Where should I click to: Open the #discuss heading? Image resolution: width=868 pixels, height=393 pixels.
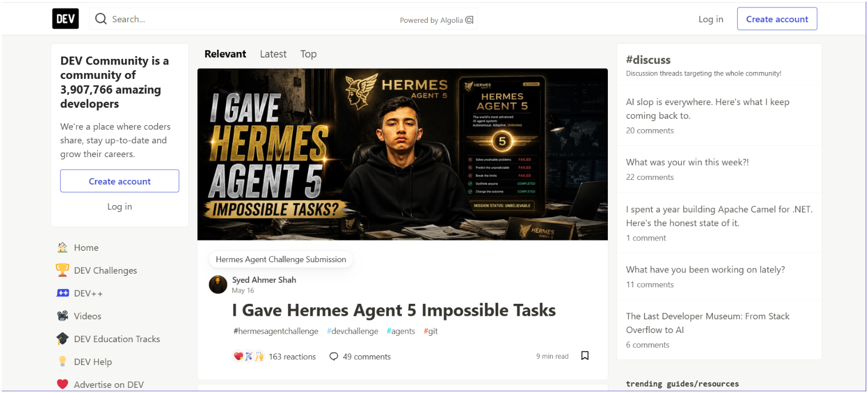point(648,59)
